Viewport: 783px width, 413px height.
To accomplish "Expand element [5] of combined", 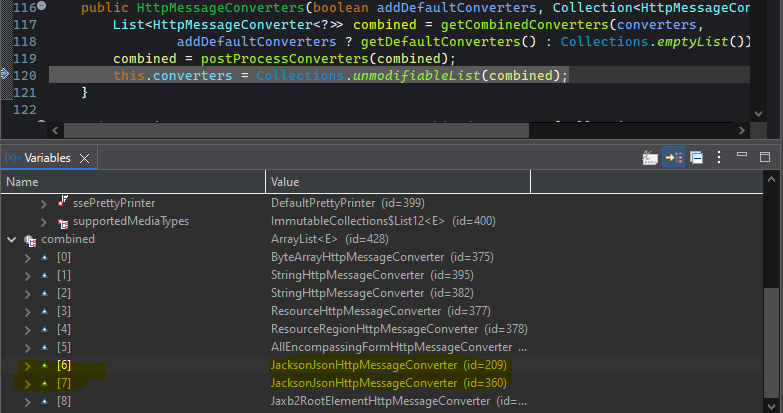I will 27,348.
